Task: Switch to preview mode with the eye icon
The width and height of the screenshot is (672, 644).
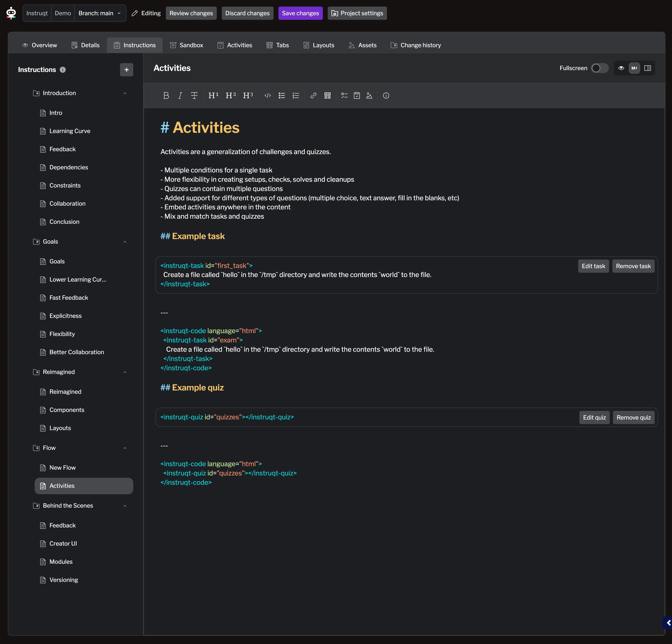Action: 621,68
